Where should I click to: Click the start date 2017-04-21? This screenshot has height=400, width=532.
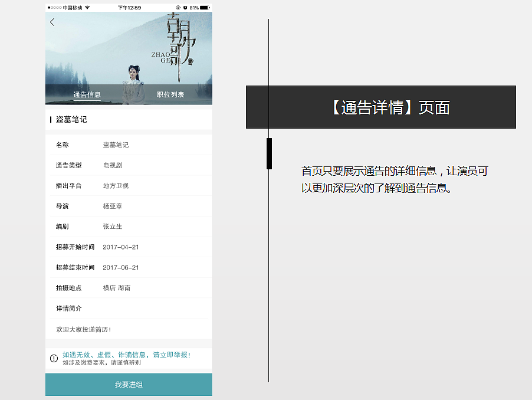[121, 247]
